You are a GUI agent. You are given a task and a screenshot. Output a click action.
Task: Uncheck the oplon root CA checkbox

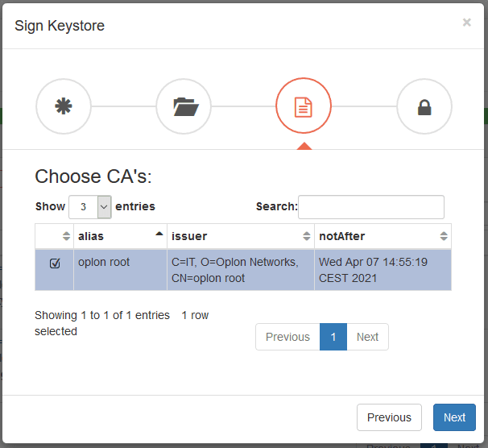point(55,263)
